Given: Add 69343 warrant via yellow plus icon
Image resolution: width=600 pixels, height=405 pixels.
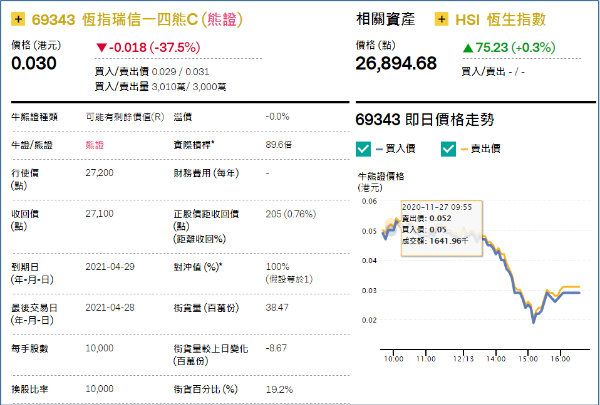Looking at the screenshot, I should pos(18,19).
